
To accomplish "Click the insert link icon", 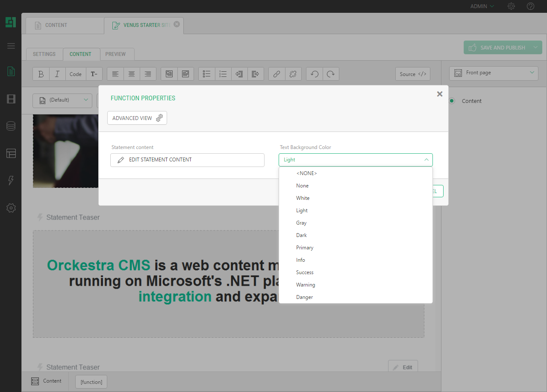I will click(x=276, y=74).
